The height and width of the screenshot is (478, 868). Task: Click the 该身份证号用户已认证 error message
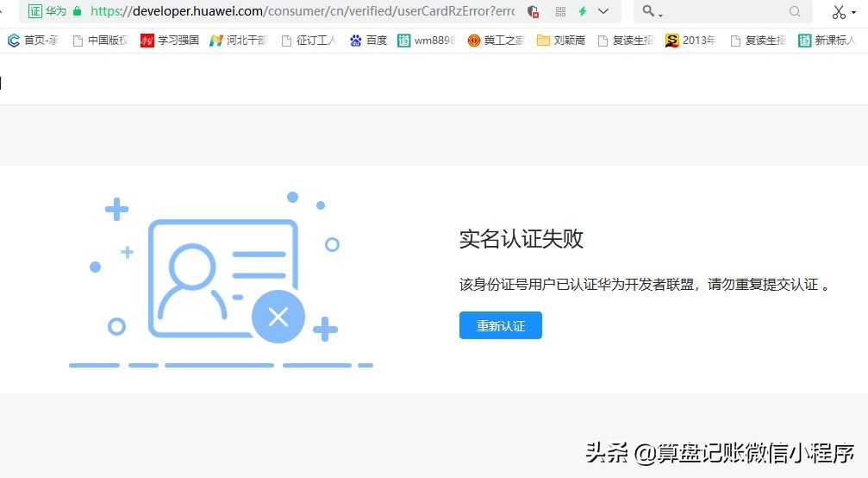coord(645,285)
